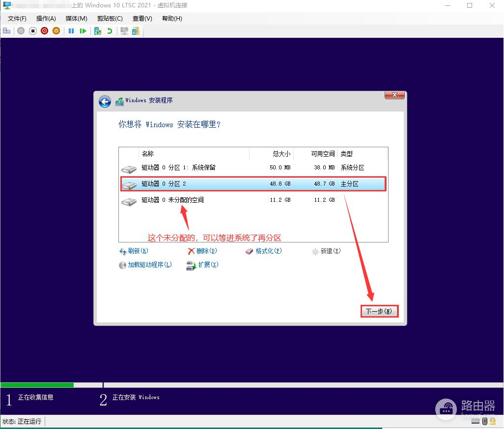Reset the VM with green arrow icon
The height and width of the screenshot is (429, 504).
(83, 31)
